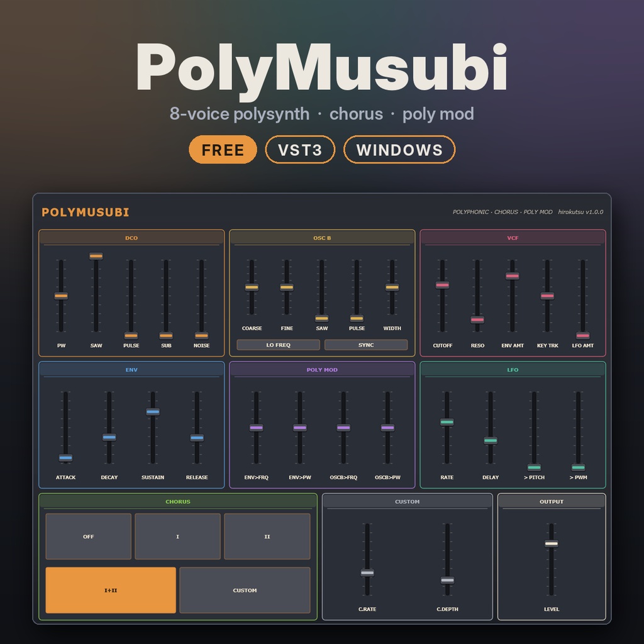Click the VCF ENV AMT slider handle

pos(512,275)
